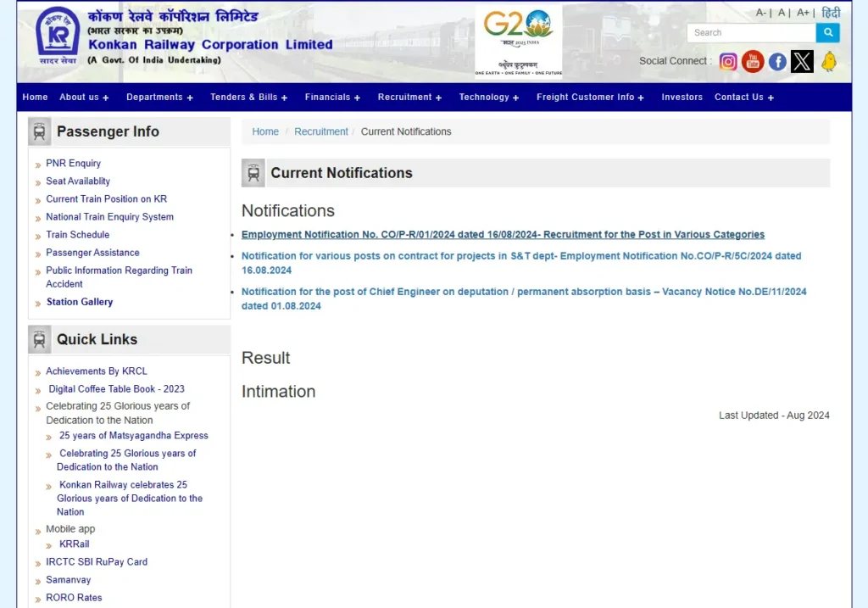Click the Konkan Railway KR logo
Viewport: 868px width, 608px height.
pos(58,36)
